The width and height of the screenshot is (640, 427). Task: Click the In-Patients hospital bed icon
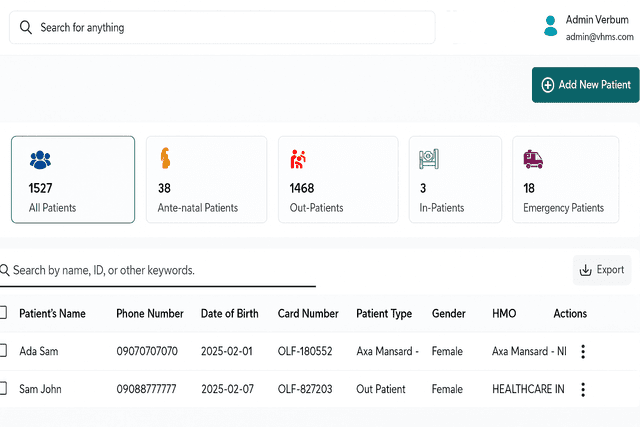[429, 159]
